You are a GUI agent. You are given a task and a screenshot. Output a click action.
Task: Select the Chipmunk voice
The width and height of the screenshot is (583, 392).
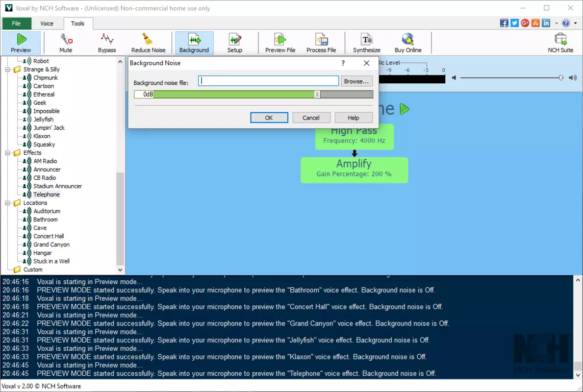(x=46, y=77)
